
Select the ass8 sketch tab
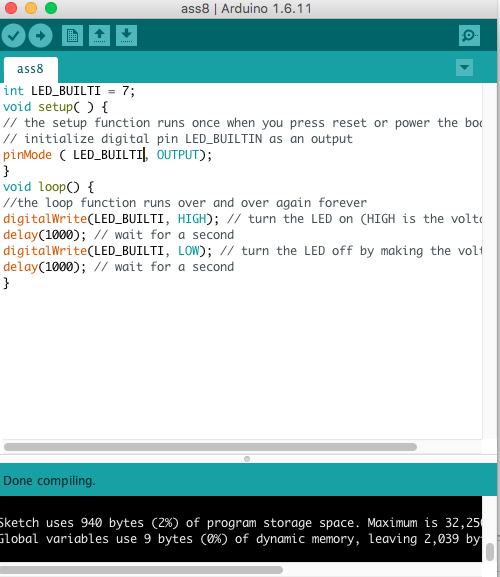click(31, 69)
